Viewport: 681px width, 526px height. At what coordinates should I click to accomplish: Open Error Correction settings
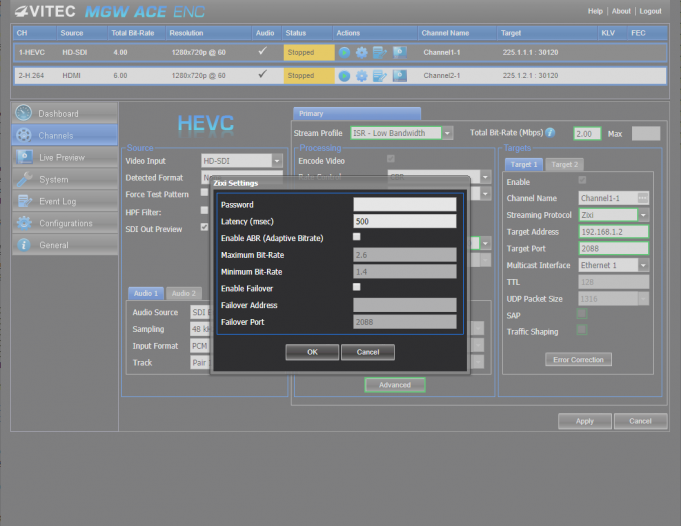578,360
